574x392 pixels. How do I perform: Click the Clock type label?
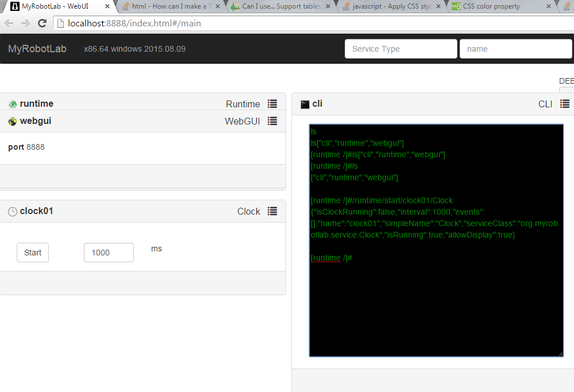(x=249, y=211)
